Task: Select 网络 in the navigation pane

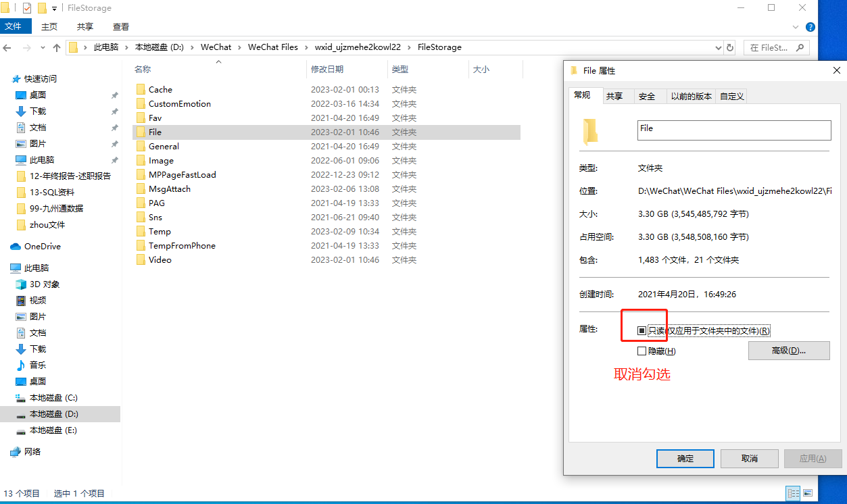Action: tap(32, 451)
